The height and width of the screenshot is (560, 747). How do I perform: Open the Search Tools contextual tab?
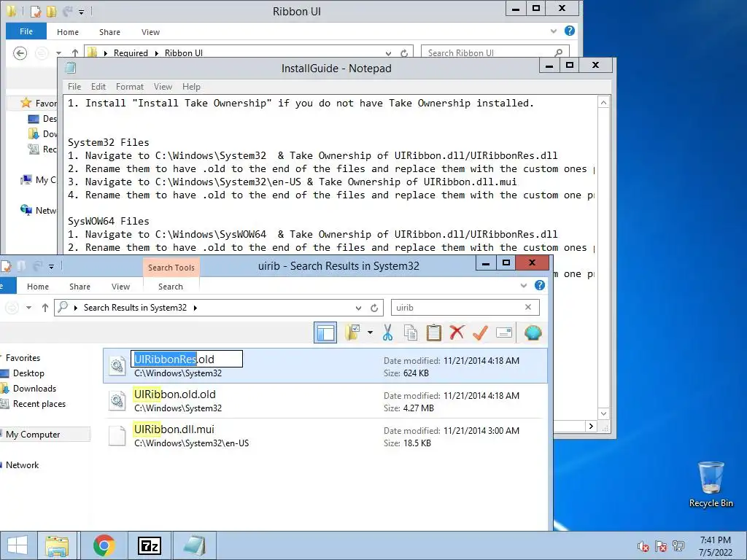click(171, 267)
